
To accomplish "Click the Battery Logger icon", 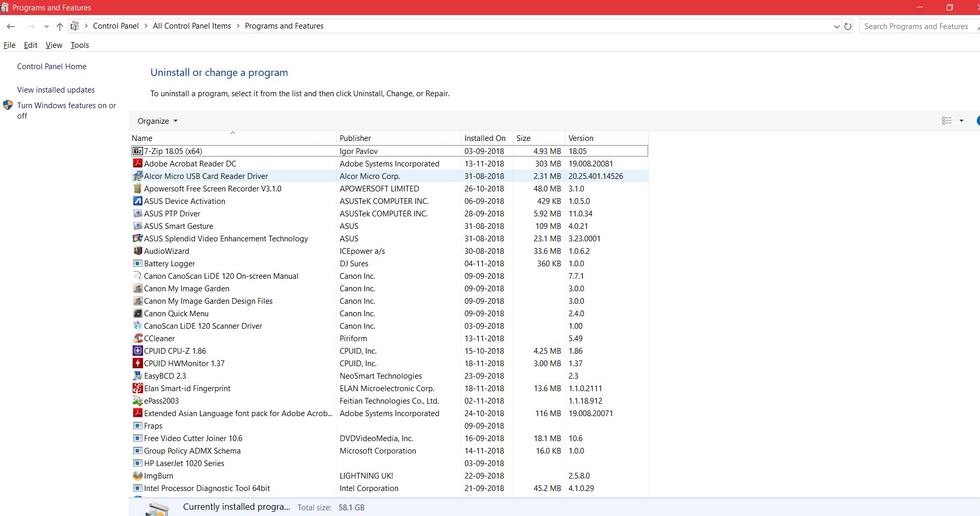I will 138,263.
